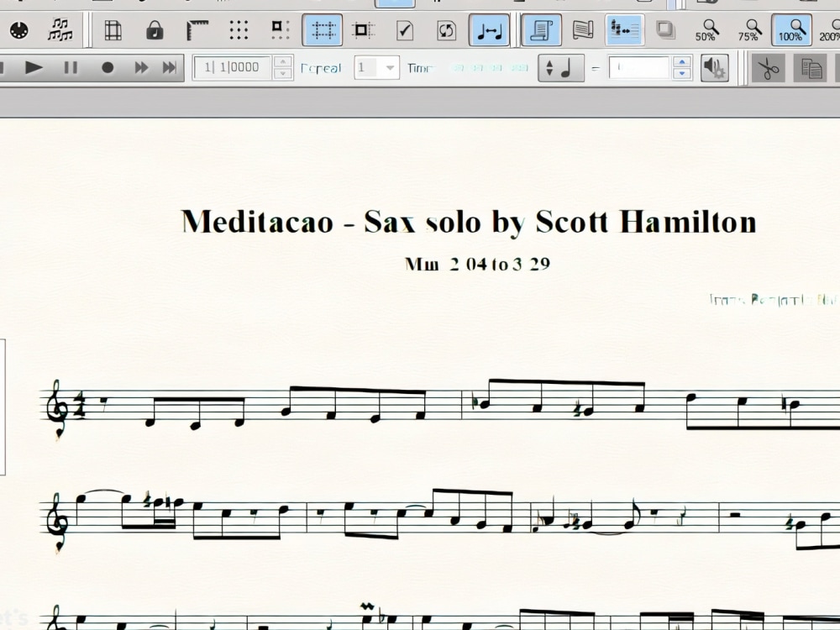Click the treble clef on second staff
The width and height of the screenshot is (840, 630).
pos(56,522)
